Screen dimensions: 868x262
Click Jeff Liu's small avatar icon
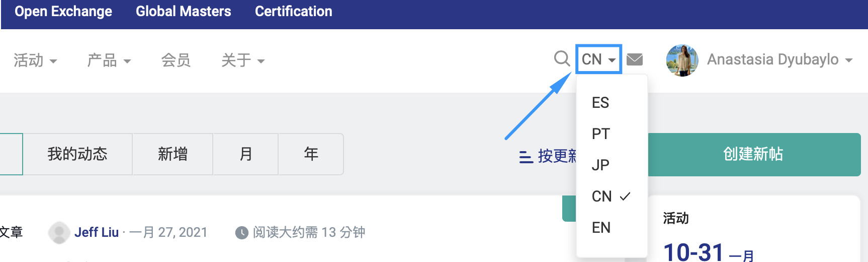click(59, 232)
